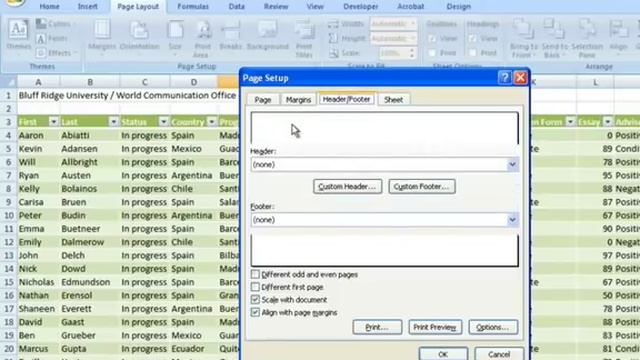
Task: Open the Formulas ribbon tab
Action: click(x=193, y=7)
